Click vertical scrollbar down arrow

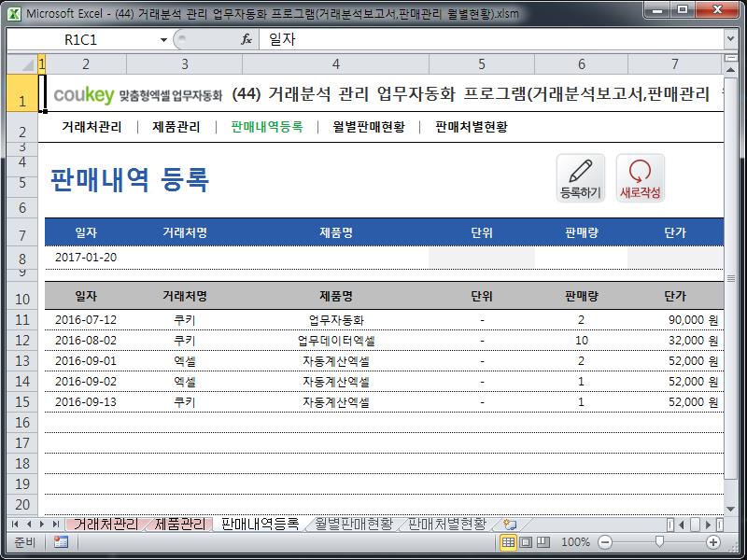click(731, 510)
